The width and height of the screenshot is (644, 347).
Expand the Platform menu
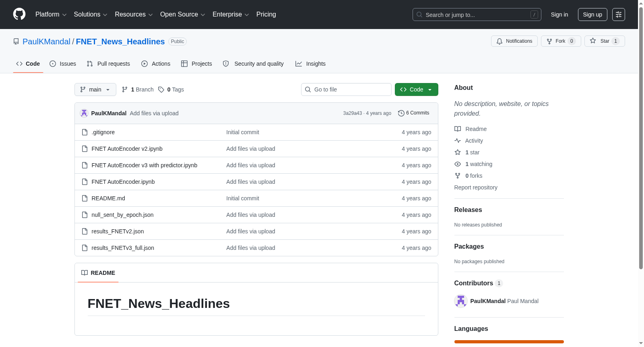[51, 15]
